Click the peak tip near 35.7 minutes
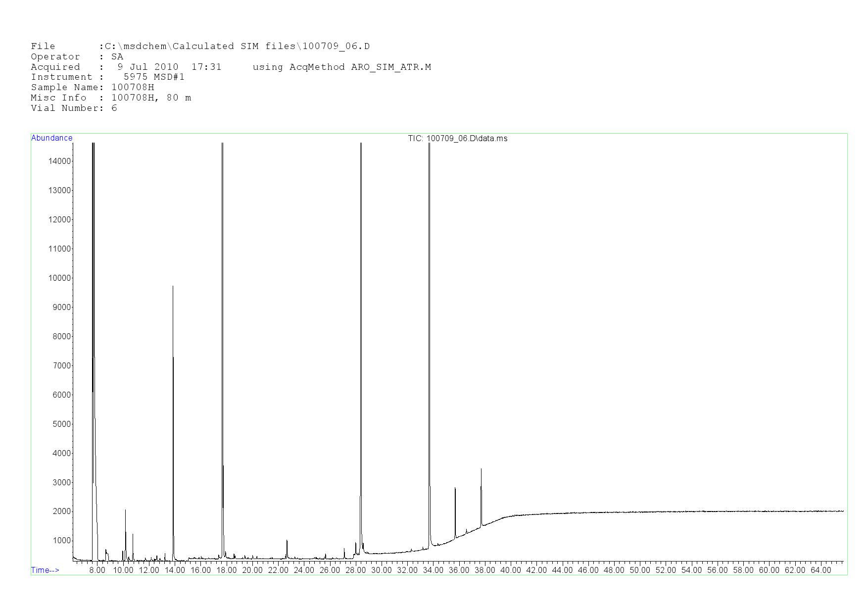This screenshot has height=614, width=868. click(x=455, y=488)
